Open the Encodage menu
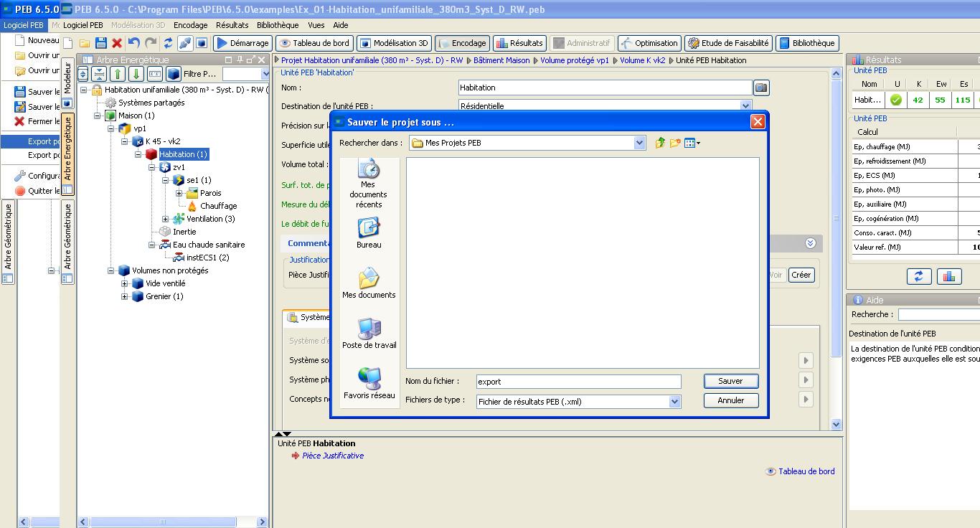 pos(190,25)
